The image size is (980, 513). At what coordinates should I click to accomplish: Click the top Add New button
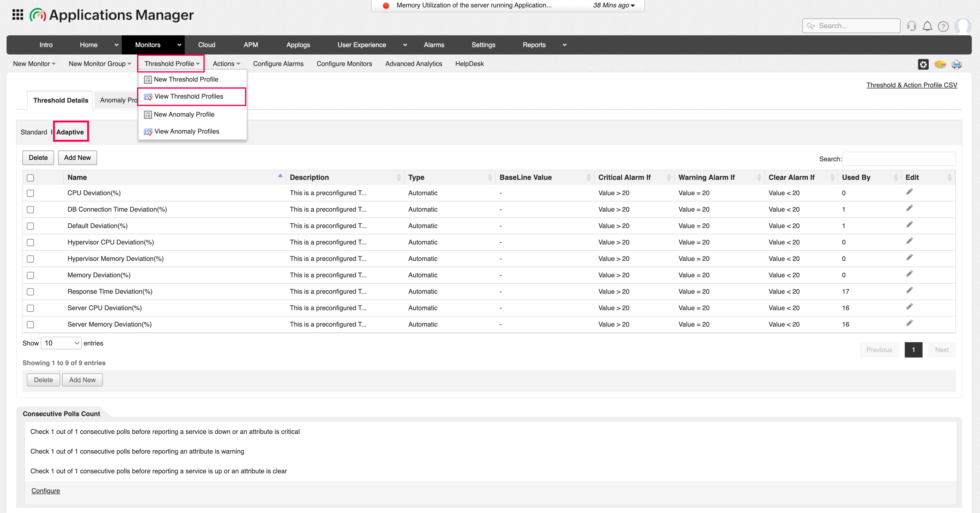coord(77,158)
